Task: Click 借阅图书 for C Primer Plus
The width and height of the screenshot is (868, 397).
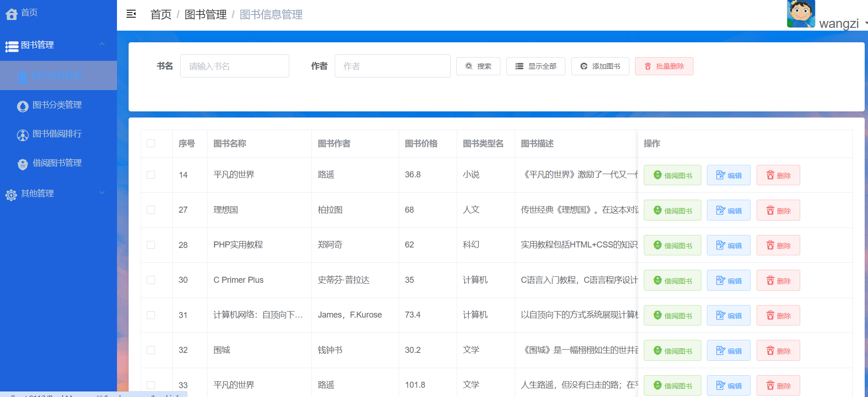Action: [673, 280]
